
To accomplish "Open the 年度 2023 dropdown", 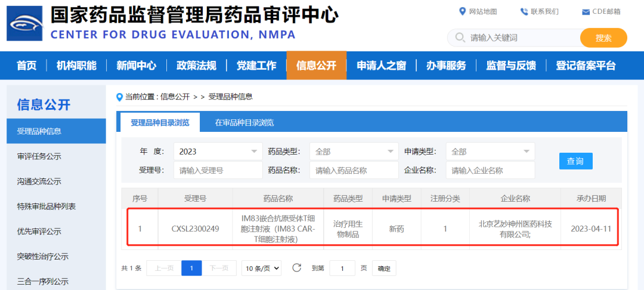I will click(218, 151).
